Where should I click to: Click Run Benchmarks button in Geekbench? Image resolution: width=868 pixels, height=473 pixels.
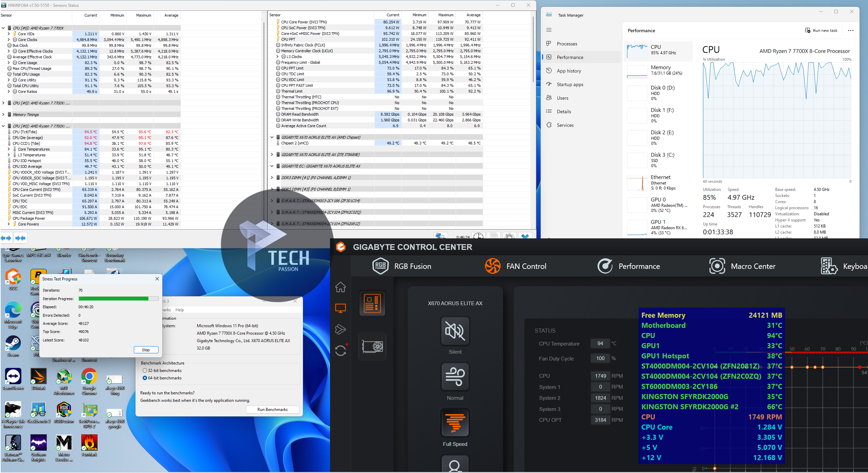pos(272,410)
